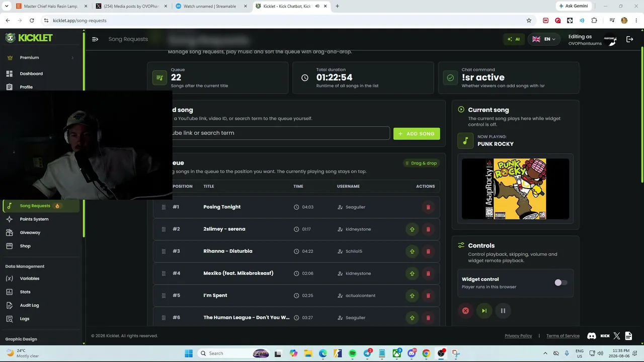Open the Chrome tab search dropdown
644x362 pixels.
tap(7, 6)
